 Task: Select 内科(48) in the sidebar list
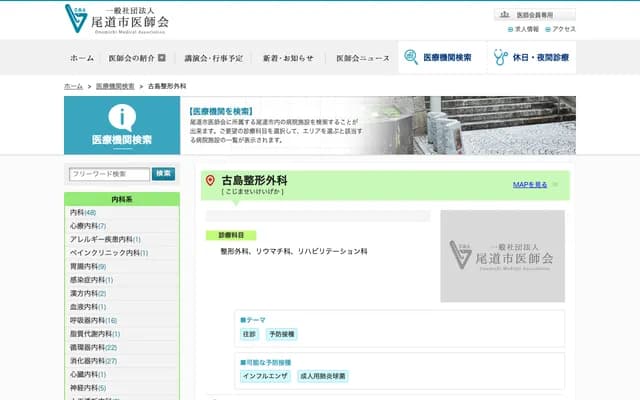click(x=83, y=213)
